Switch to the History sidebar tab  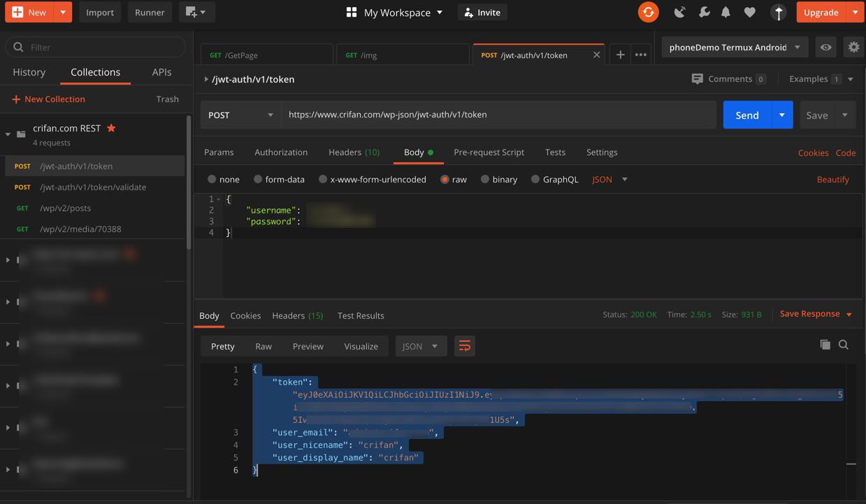(x=29, y=72)
